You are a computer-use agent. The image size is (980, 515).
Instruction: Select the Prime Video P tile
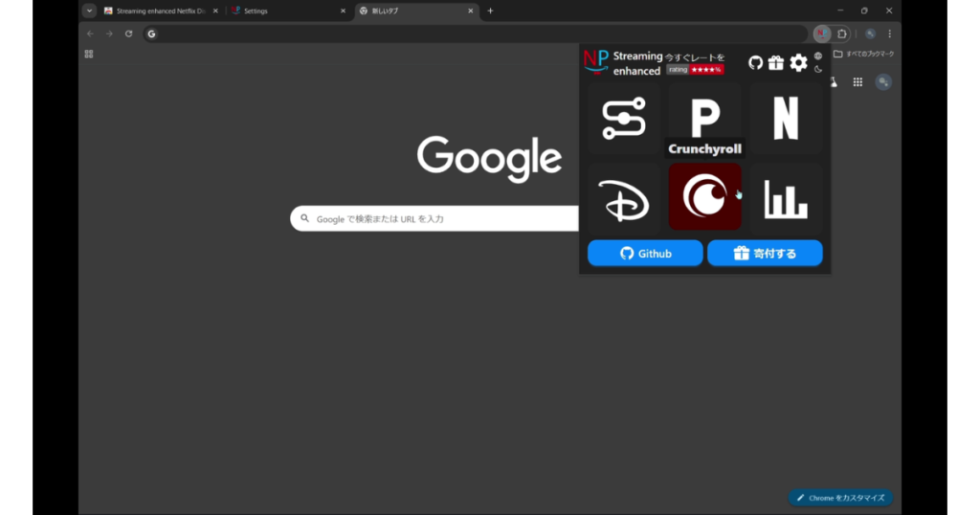(704, 115)
